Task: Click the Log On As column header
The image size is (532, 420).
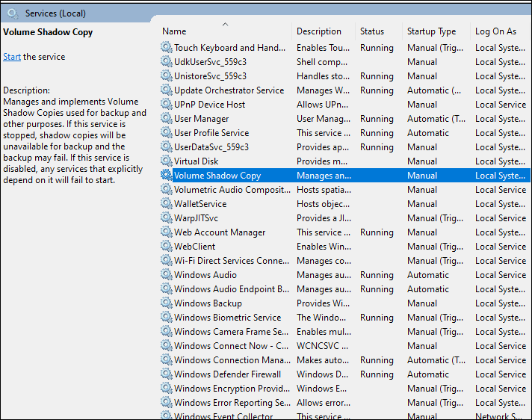Action: click(x=495, y=31)
